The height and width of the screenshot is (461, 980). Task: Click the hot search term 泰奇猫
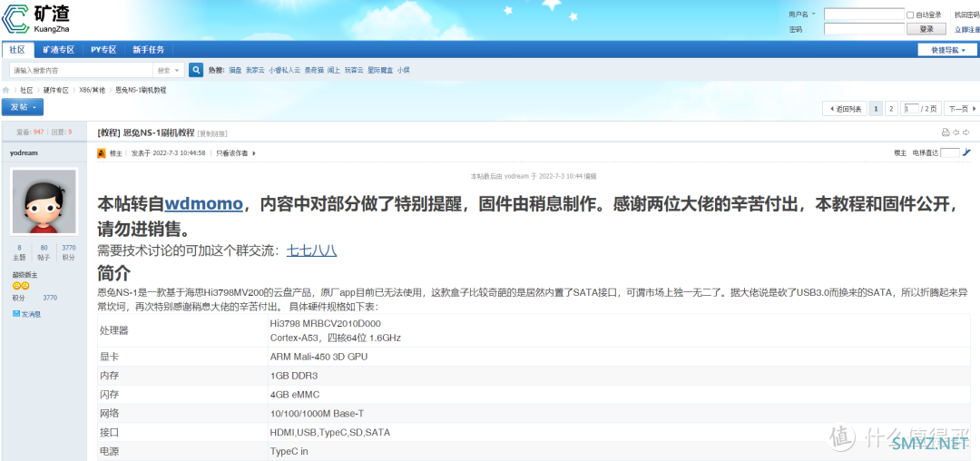pos(314,70)
